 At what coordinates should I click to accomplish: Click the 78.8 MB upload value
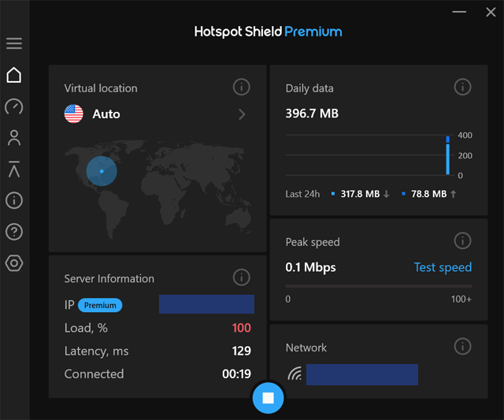(428, 194)
